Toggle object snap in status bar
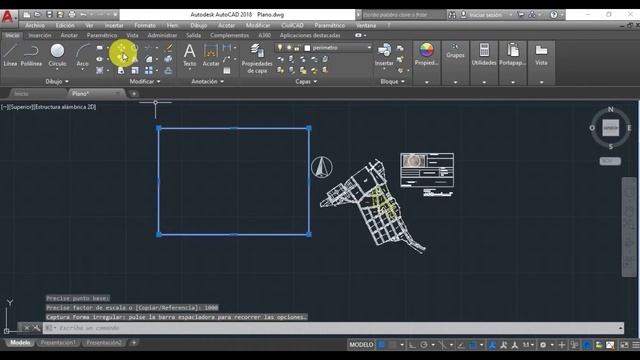Viewport: 640px width, 360px height. (473, 345)
